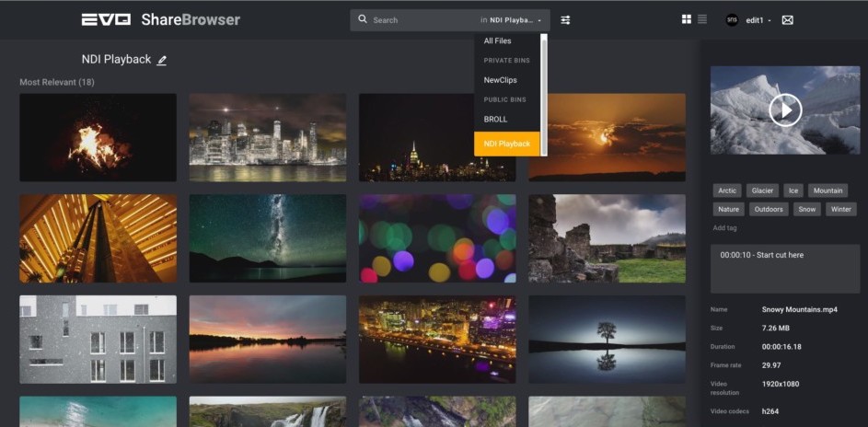Select the orange sunset clouds thumbnail
The width and height of the screenshot is (868, 427).
click(x=608, y=137)
